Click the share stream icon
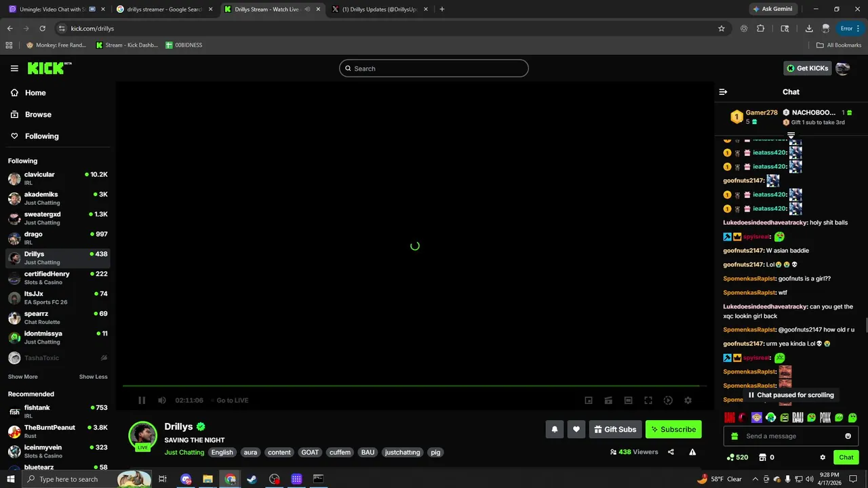Screen dimensions: 868x488 (x=671, y=452)
